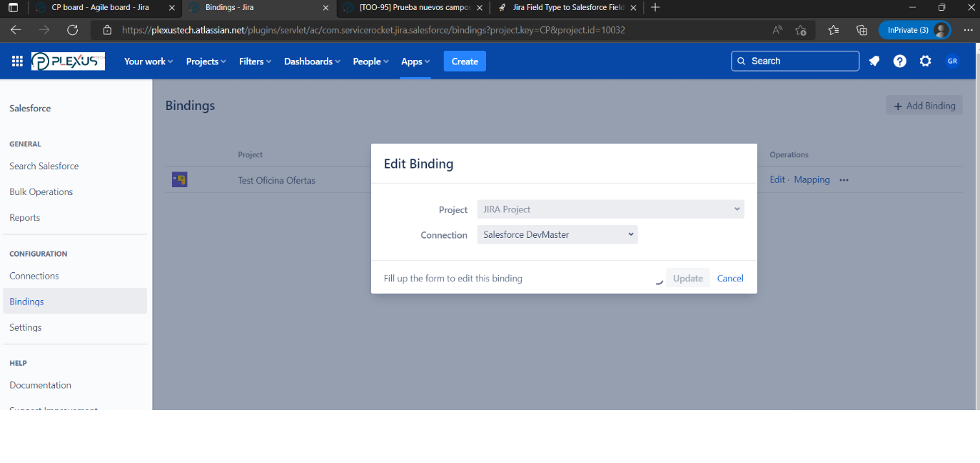Open the GR profile avatar
Image resolution: width=980 pixels, height=463 pixels.
pos(952,61)
